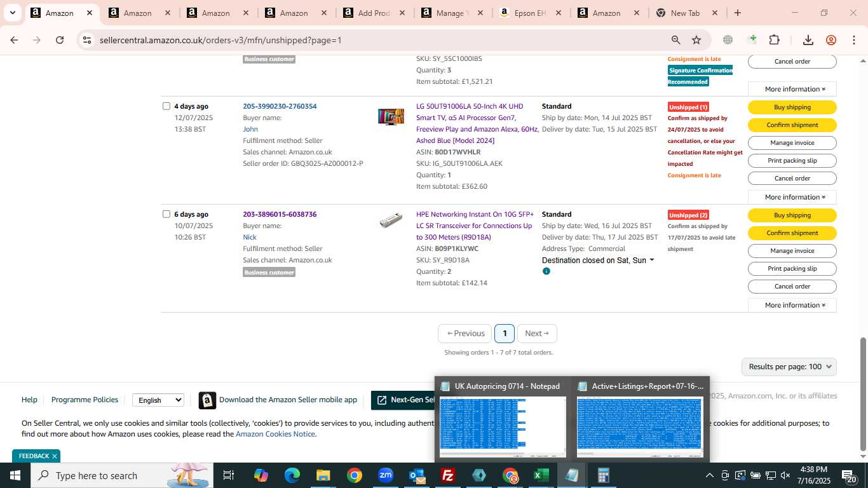
Task: Open File Explorer from the taskbar
Action: (x=323, y=475)
